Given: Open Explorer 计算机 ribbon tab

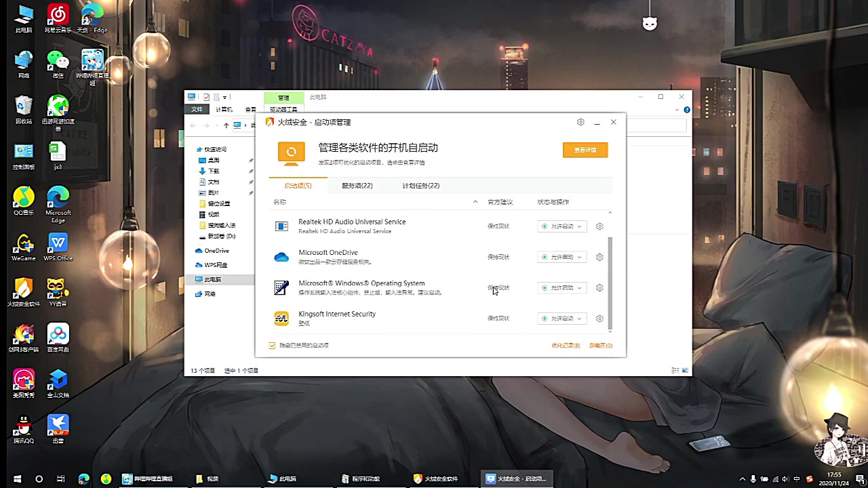Looking at the screenshot, I should (224, 109).
